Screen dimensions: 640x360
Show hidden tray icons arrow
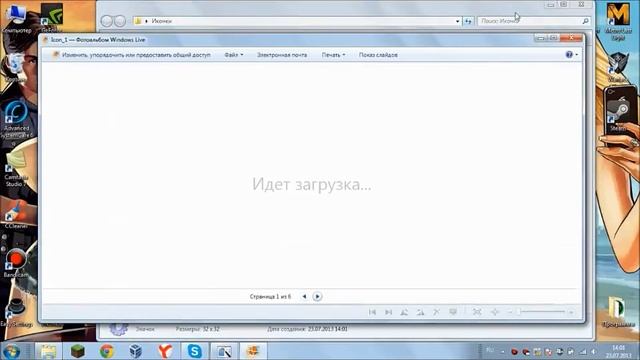pos(503,352)
